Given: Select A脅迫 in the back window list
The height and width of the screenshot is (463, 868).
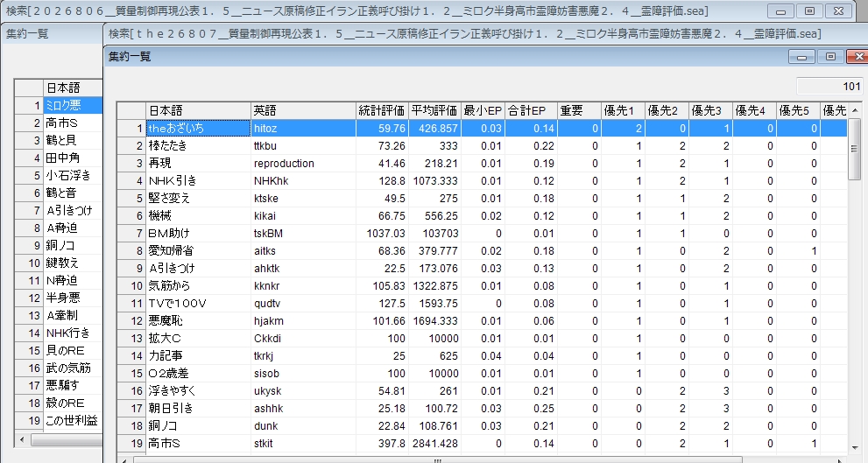Looking at the screenshot, I should pyautogui.click(x=73, y=228).
